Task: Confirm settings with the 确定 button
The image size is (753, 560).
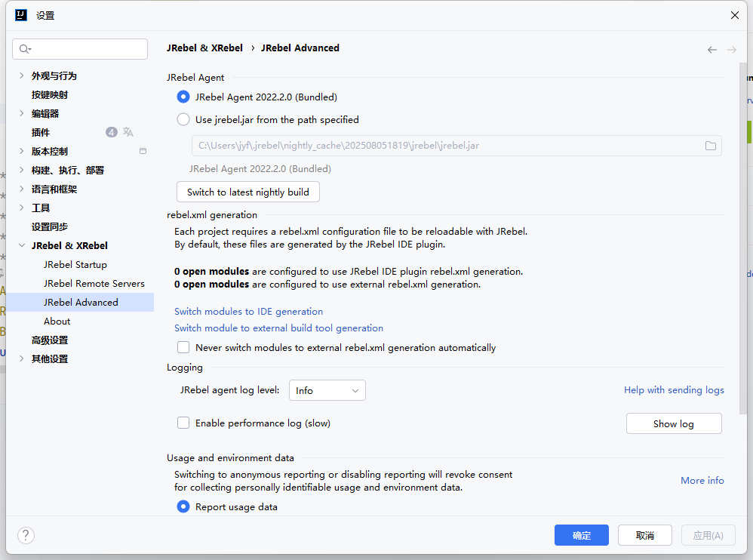Action: coord(582,535)
